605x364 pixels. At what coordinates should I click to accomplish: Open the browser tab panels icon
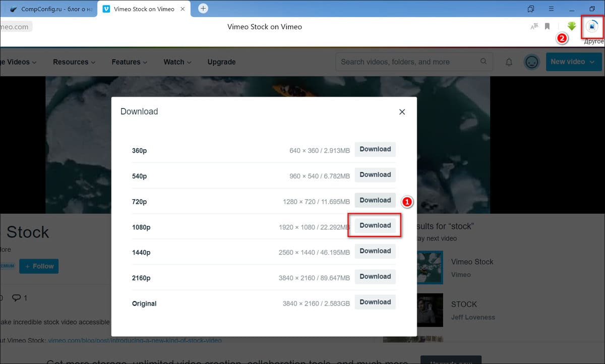[530, 9]
